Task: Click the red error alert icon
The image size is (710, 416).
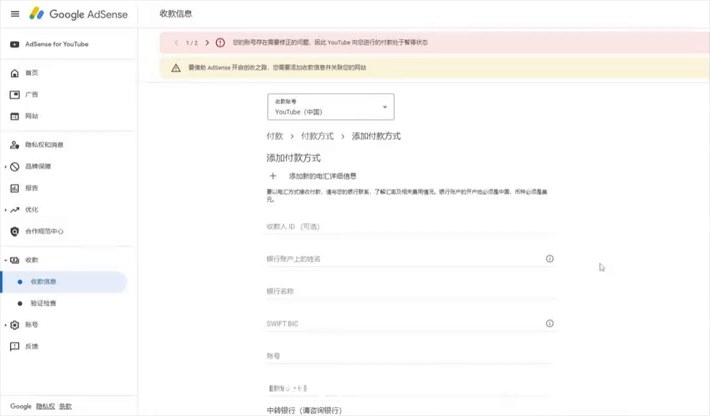Action: coord(220,43)
